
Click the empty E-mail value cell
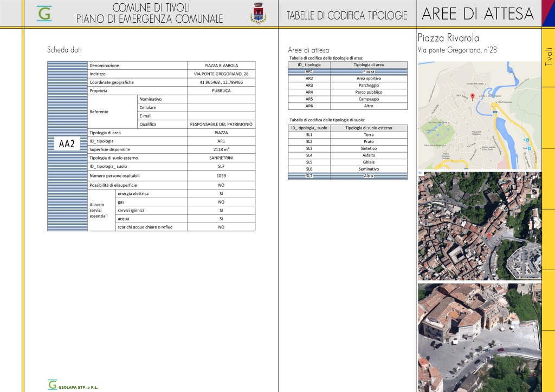(221, 116)
